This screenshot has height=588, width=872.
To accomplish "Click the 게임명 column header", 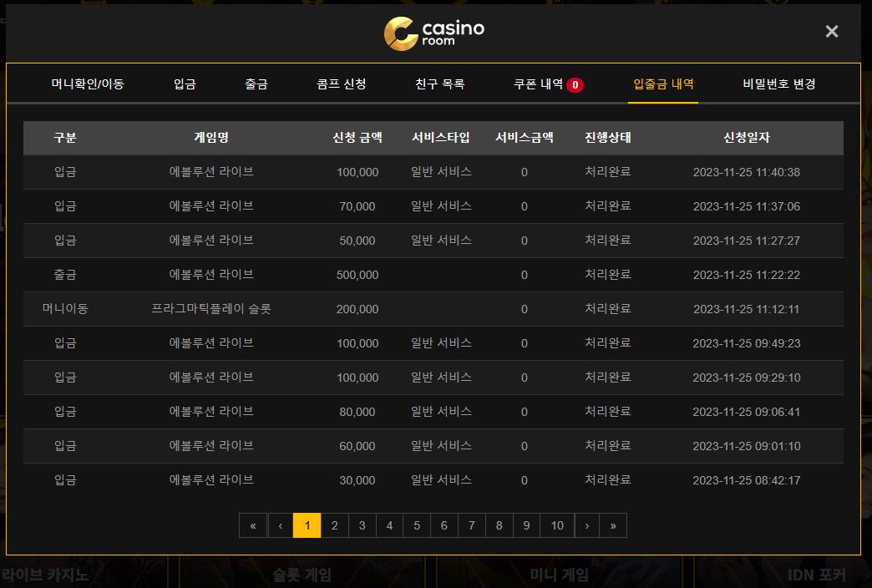I will tap(211, 138).
